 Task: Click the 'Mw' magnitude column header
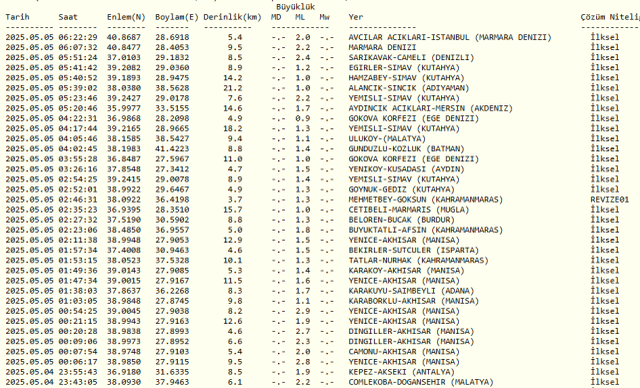[325, 17]
